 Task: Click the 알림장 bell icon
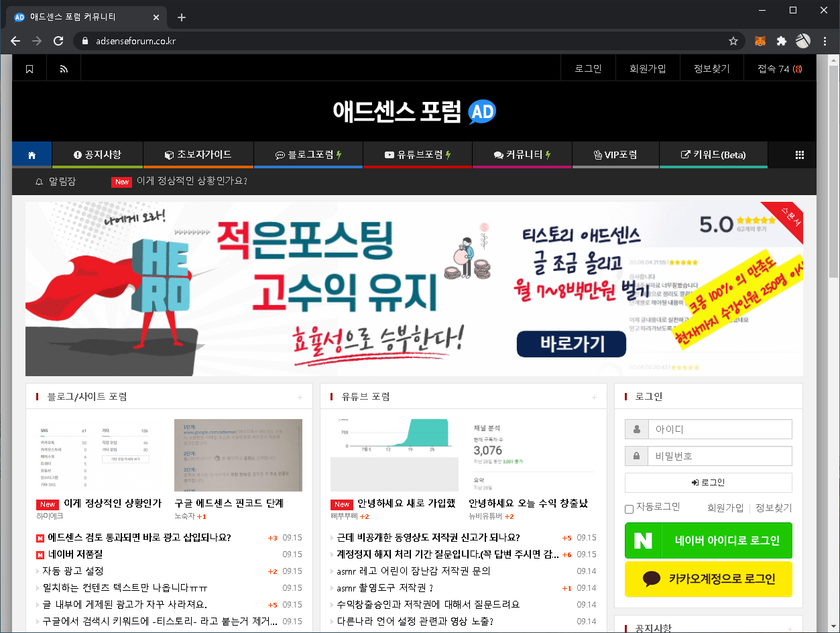(39, 182)
